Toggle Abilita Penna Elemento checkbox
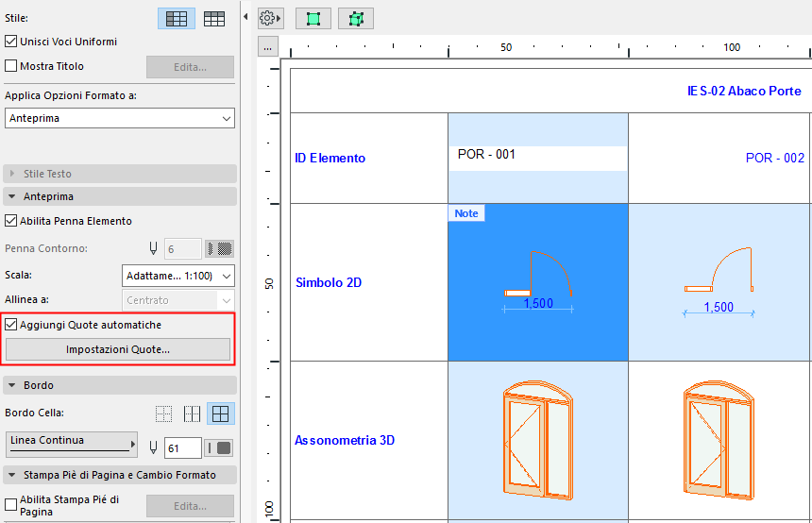The image size is (812, 523). (10, 221)
